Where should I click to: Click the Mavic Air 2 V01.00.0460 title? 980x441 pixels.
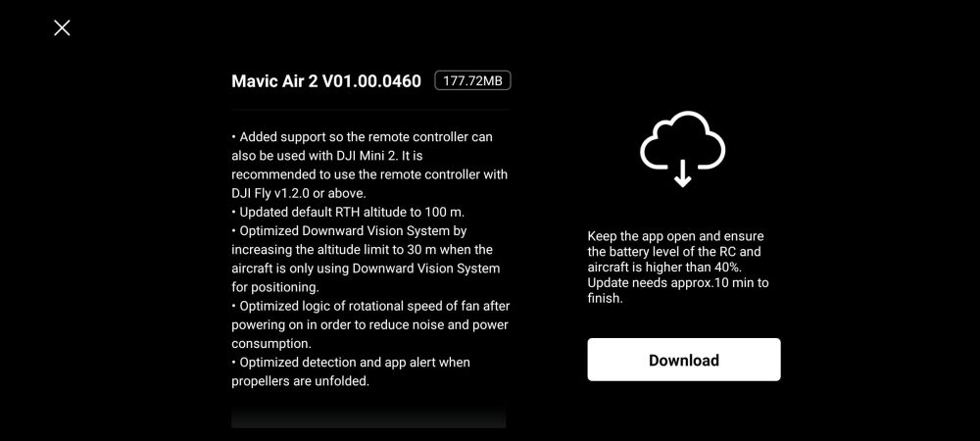point(326,81)
